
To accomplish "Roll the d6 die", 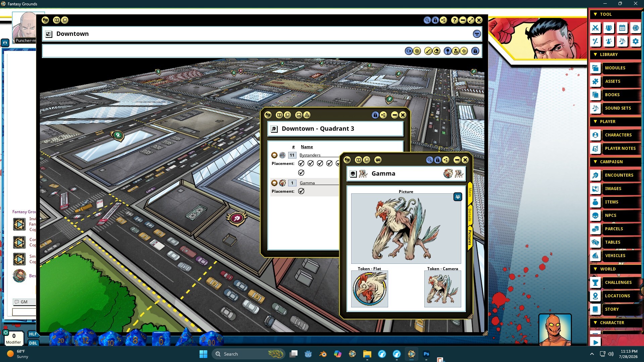I will [161, 339].
